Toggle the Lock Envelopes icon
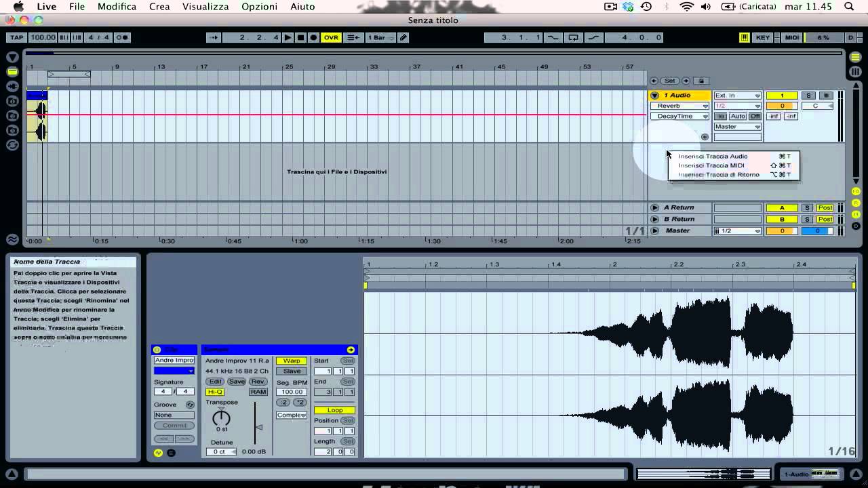The height and width of the screenshot is (488, 868). tap(701, 81)
